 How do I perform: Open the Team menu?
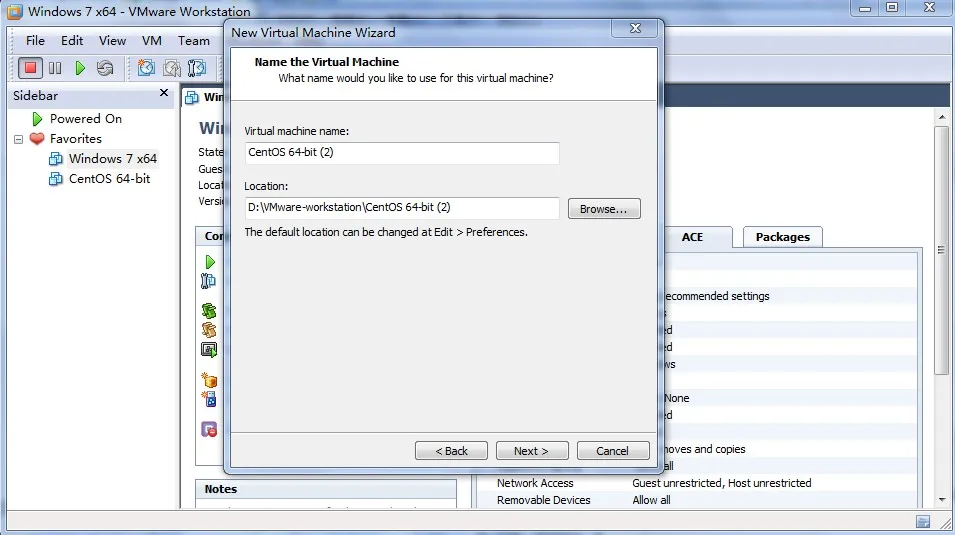(x=194, y=41)
